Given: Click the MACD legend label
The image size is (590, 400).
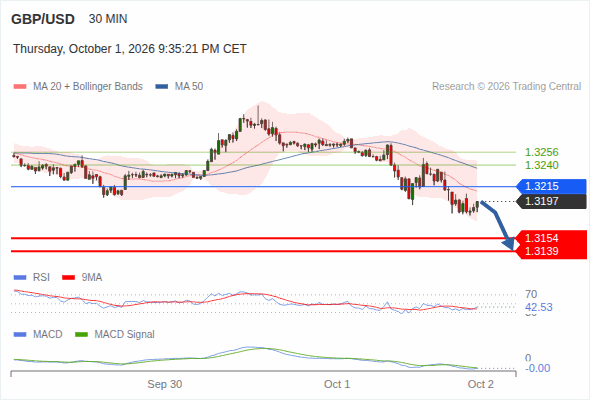Looking at the screenshot, I should click(x=48, y=335).
